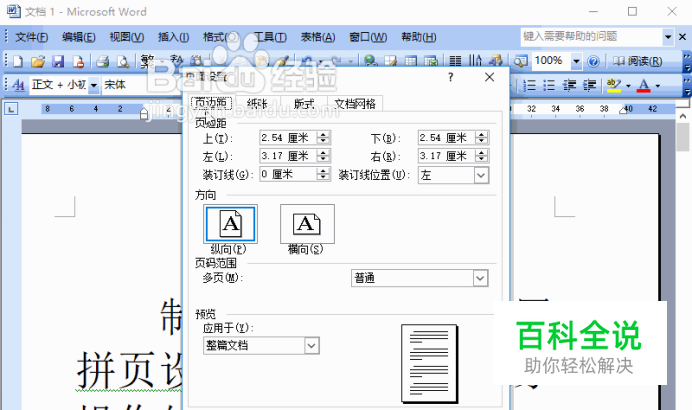Screen dimensions: 692x410
Task: Click the help question search box
Action: pos(591,37)
